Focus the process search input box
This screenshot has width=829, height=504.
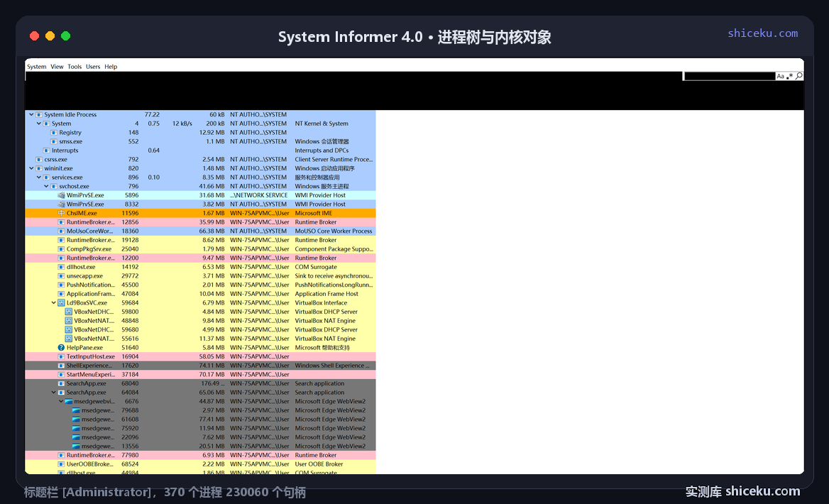(x=729, y=76)
